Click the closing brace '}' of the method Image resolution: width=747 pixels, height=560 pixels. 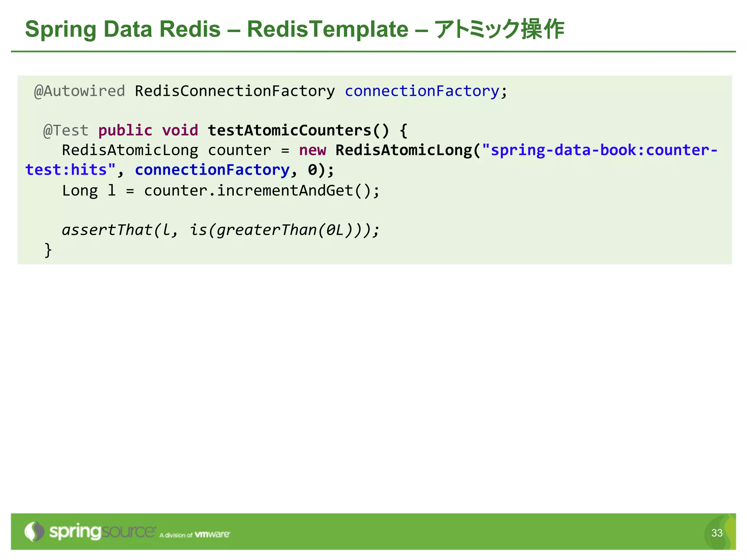click(x=48, y=250)
